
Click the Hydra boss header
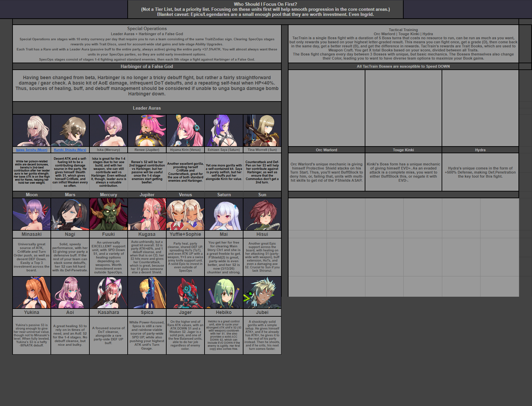tap(480, 150)
